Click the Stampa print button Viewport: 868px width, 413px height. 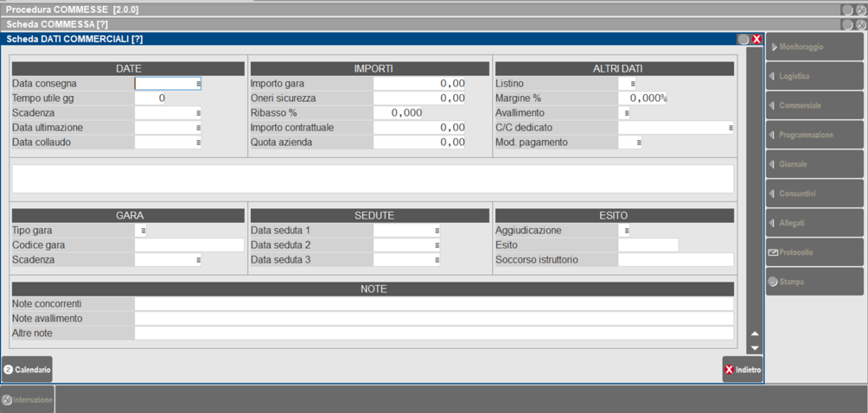(814, 282)
